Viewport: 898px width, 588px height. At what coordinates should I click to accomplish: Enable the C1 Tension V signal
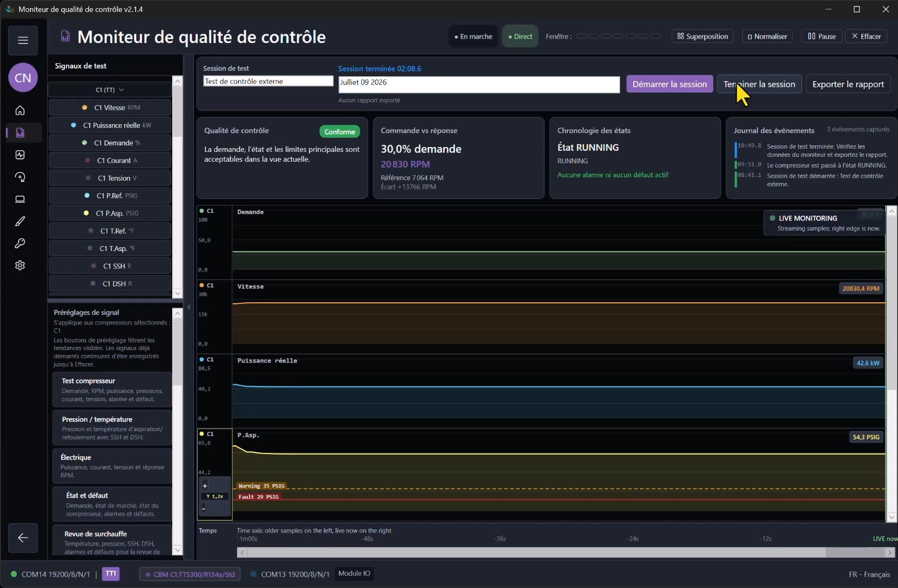[110, 178]
